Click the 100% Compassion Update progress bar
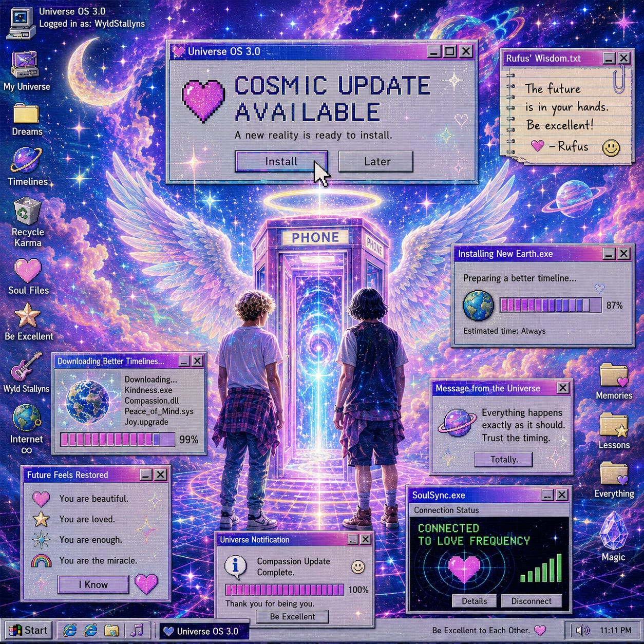 coord(285,590)
